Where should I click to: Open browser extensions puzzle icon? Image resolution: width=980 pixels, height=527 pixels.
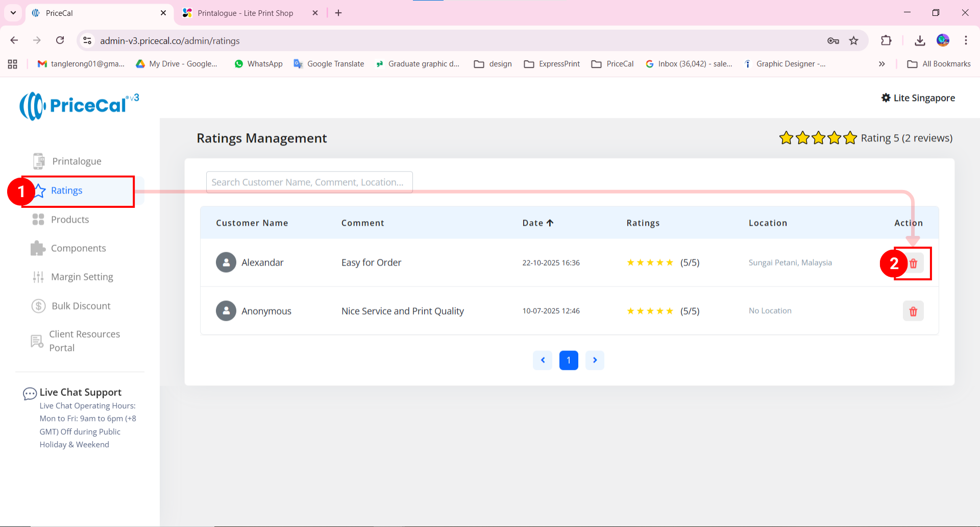point(886,41)
